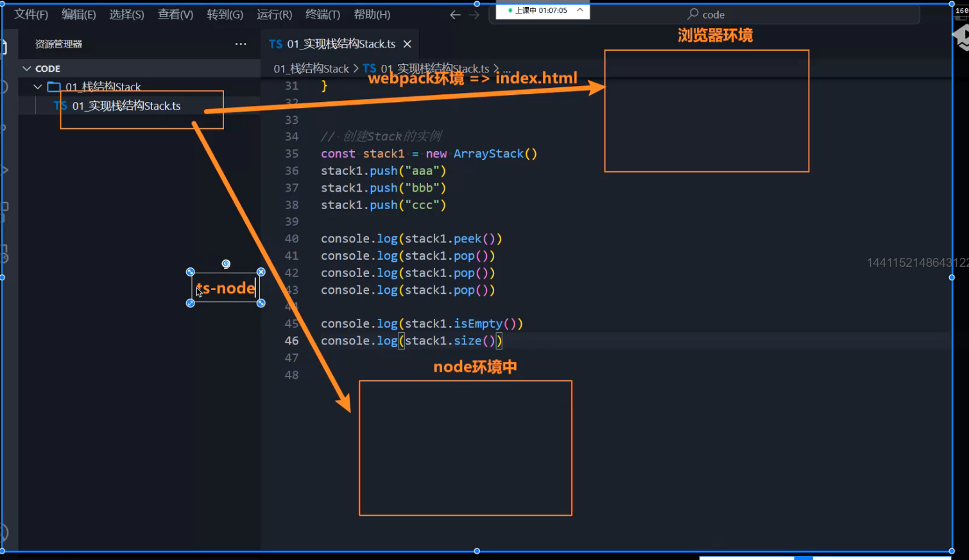Open the 编辑(E) menu

(x=79, y=14)
